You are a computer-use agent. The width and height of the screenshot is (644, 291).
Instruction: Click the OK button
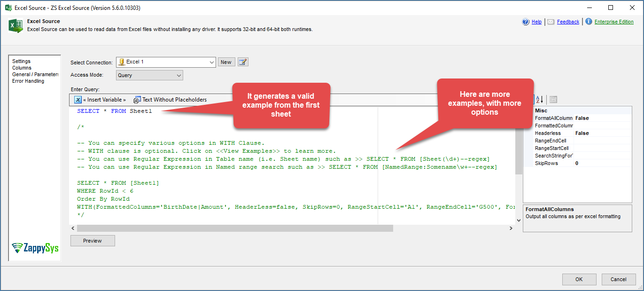(x=579, y=279)
